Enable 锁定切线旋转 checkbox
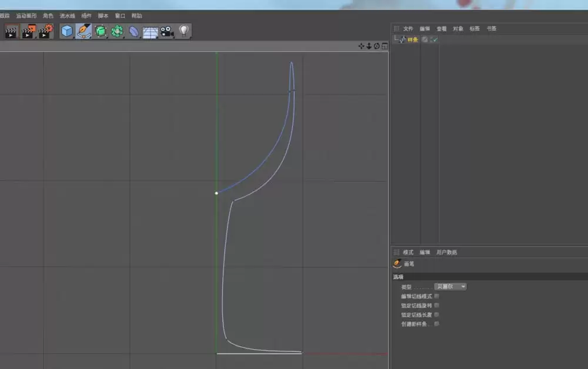Viewport: 588px width, 369px height. tap(436, 305)
